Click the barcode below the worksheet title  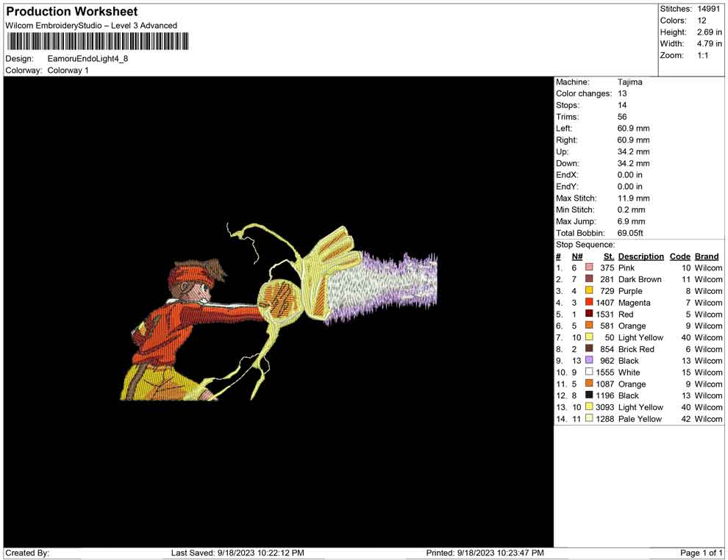[x=93, y=40]
